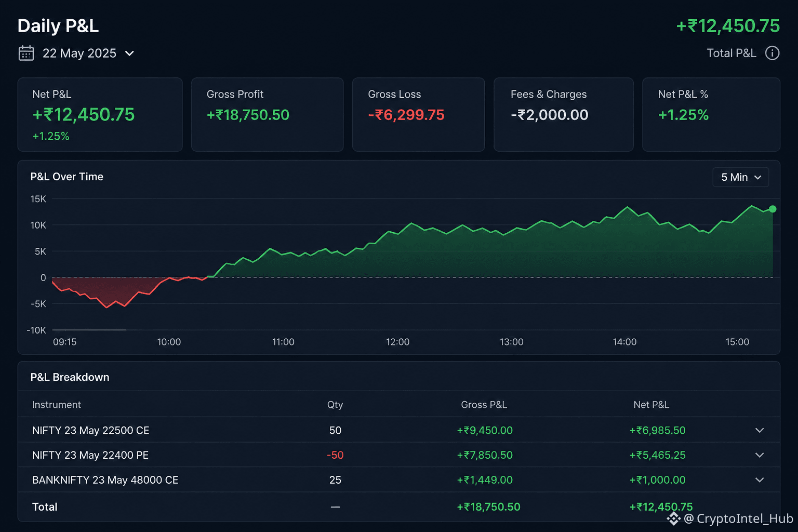The image size is (798, 532).
Task: Expand the NIFTY 23 May 22500 CE row
Action: [x=760, y=430]
